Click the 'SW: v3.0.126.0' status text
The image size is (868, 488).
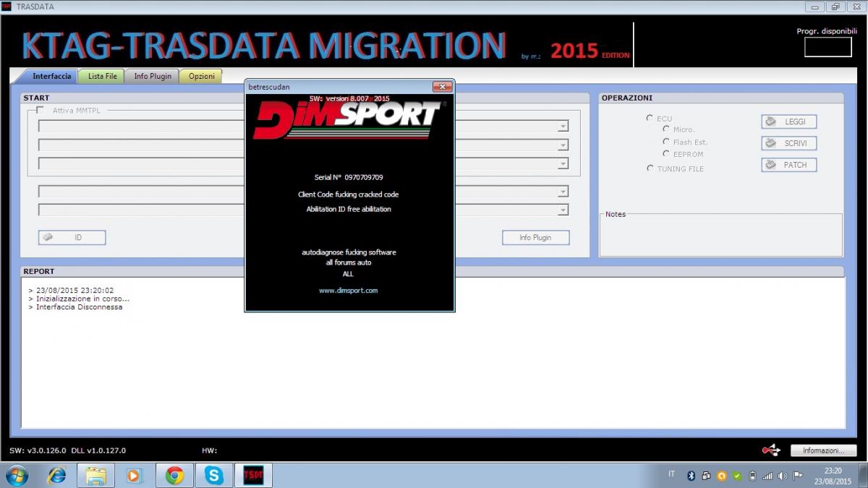(x=38, y=450)
